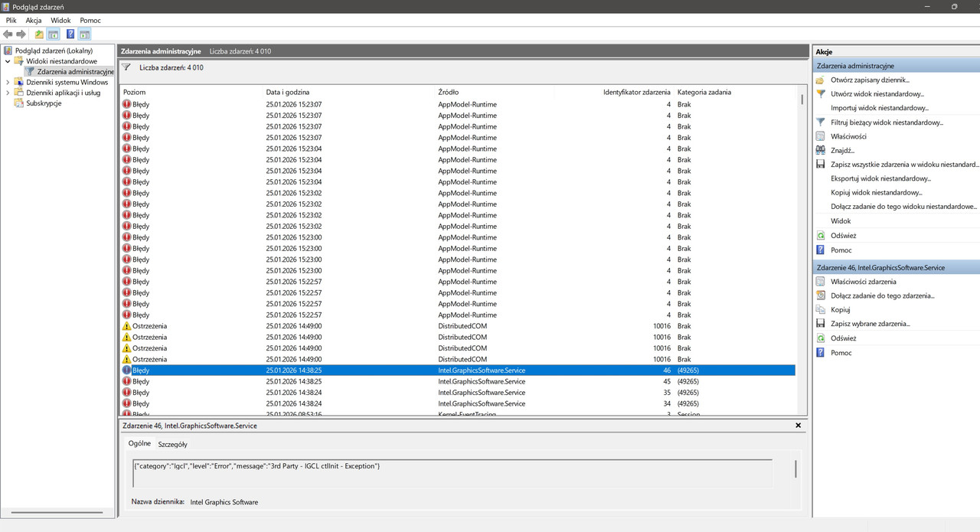
Task: Click Pomoc under Zdarzenia administracyjne actions
Action: click(841, 250)
